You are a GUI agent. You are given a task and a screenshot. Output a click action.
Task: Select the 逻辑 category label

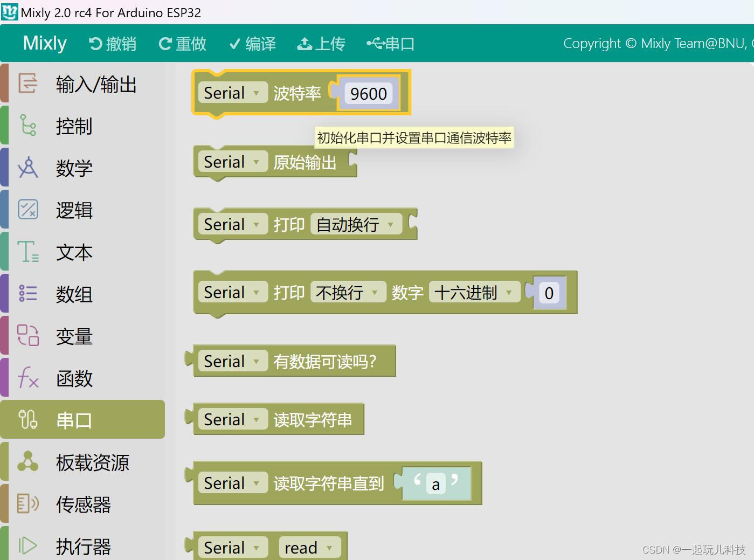74,210
